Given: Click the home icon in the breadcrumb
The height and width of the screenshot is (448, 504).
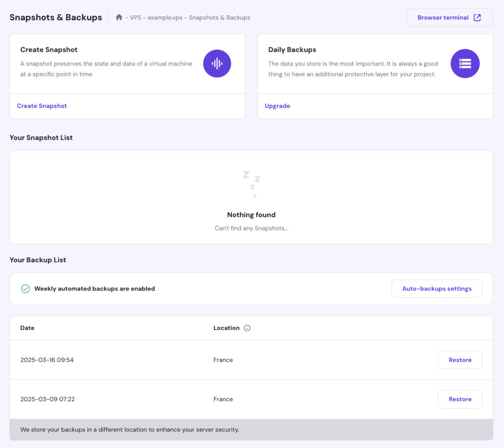Looking at the screenshot, I should point(118,17).
